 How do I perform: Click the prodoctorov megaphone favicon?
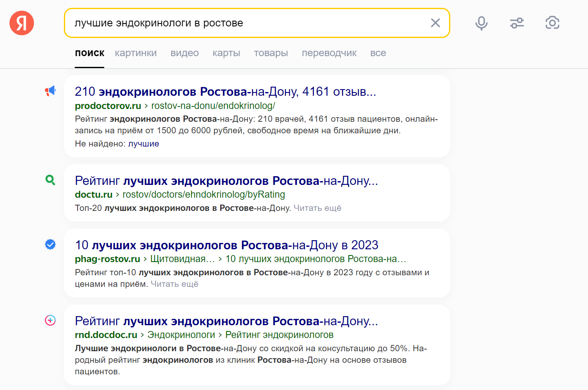click(x=50, y=91)
